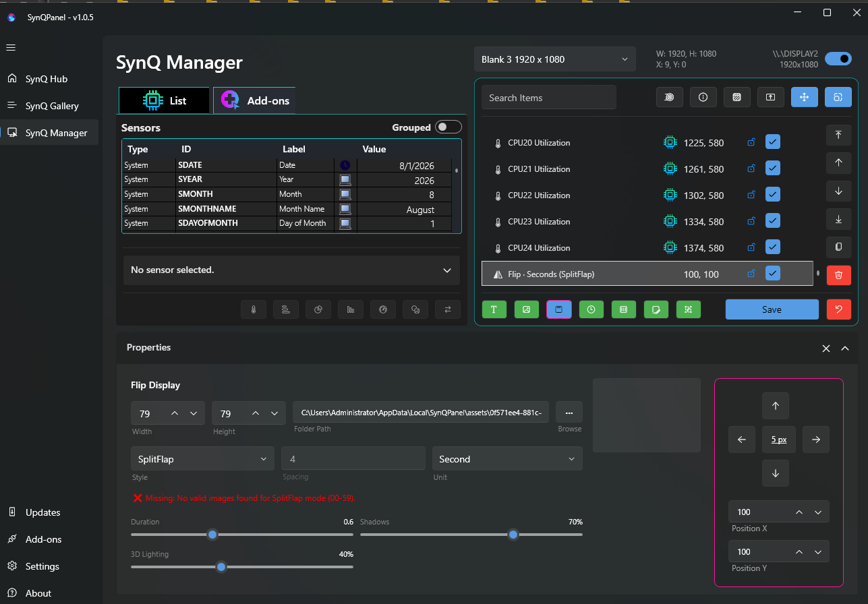Click the Duration slider handle
868x604 pixels.
[x=212, y=535]
